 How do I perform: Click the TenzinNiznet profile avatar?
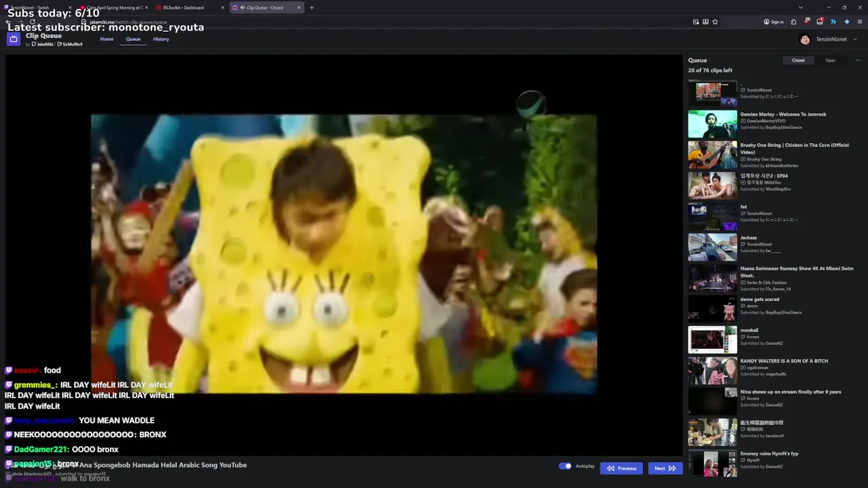pos(804,39)
